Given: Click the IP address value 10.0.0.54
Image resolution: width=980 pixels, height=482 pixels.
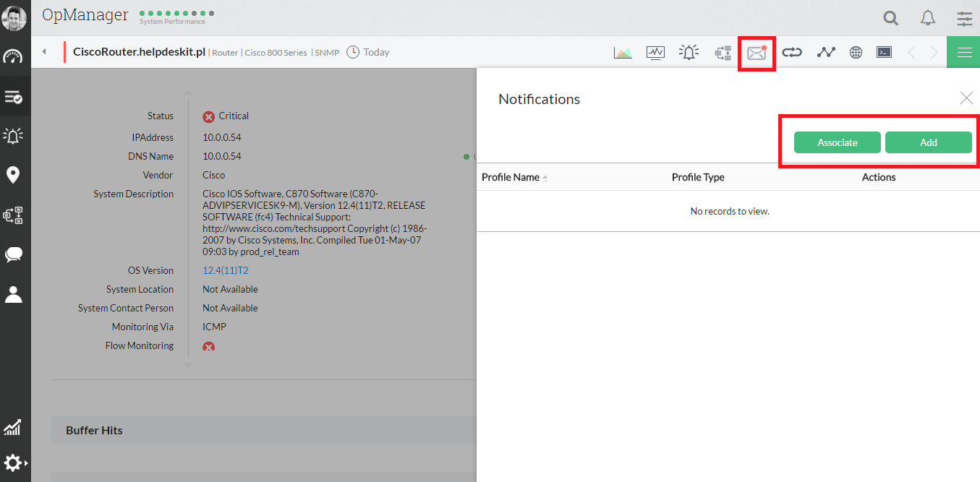Looking at the screenshot, I should click(x=222, y=137).
